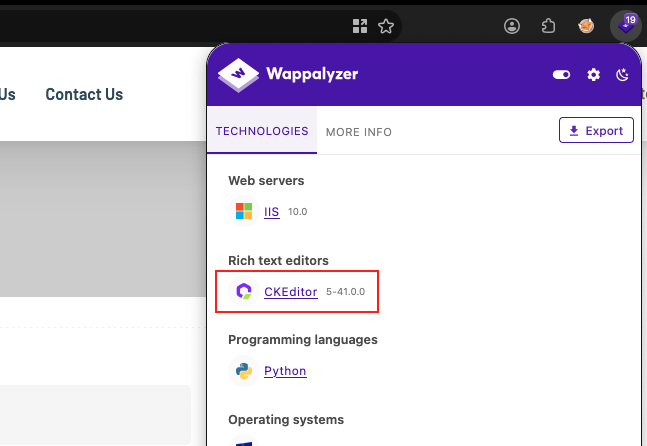Click the Rich text editors category heading
The height and width of the screenshot is (446, 647).
(x=279, y=261)
